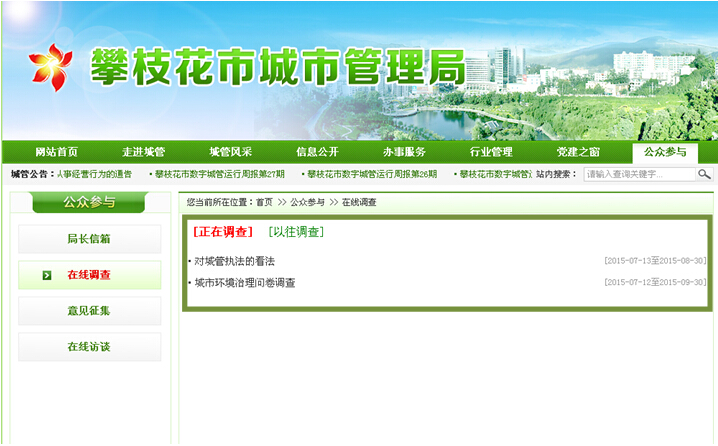This screenshot has width=718, height=446.
Task: Select 信息公开 menu item
Action: pos(317,152)
